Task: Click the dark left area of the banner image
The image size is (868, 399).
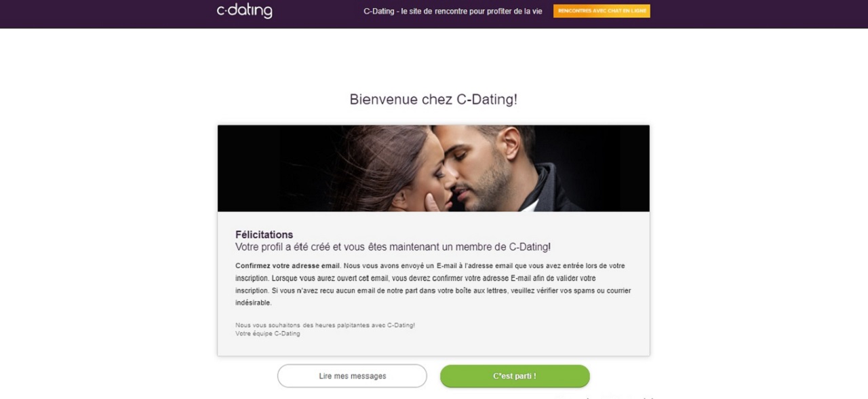Action: click(x=271, y=168)
